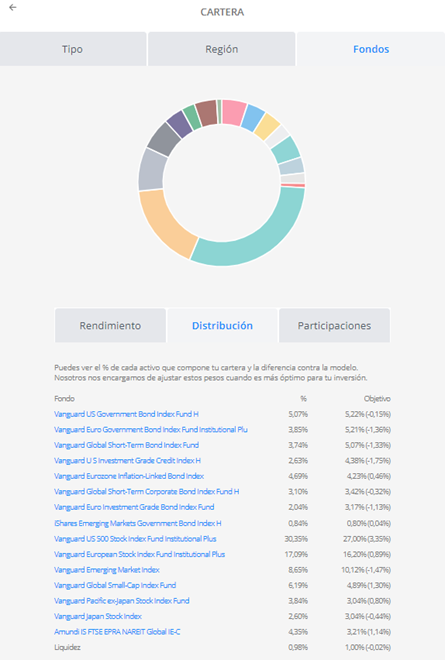Open Vanguard US Government Bond Index Fund H
445x660 pixels.
point(126,414)
